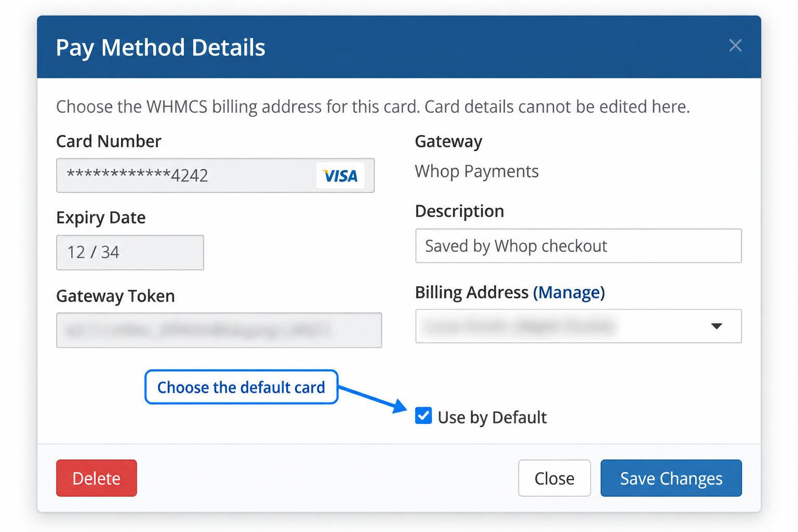
Task: Toggle the Use by Default checkbox
Action: click(423, 416)
